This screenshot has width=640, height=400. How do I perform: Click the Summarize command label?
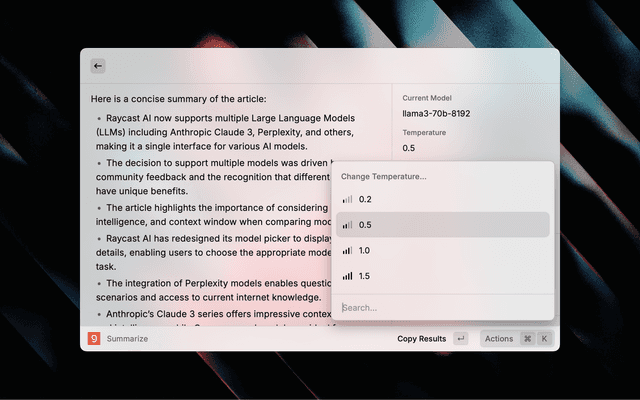coord(127,339)
